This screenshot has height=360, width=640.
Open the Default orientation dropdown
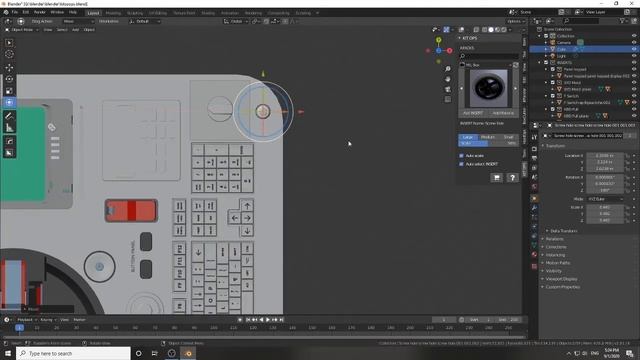pos(144,21)
